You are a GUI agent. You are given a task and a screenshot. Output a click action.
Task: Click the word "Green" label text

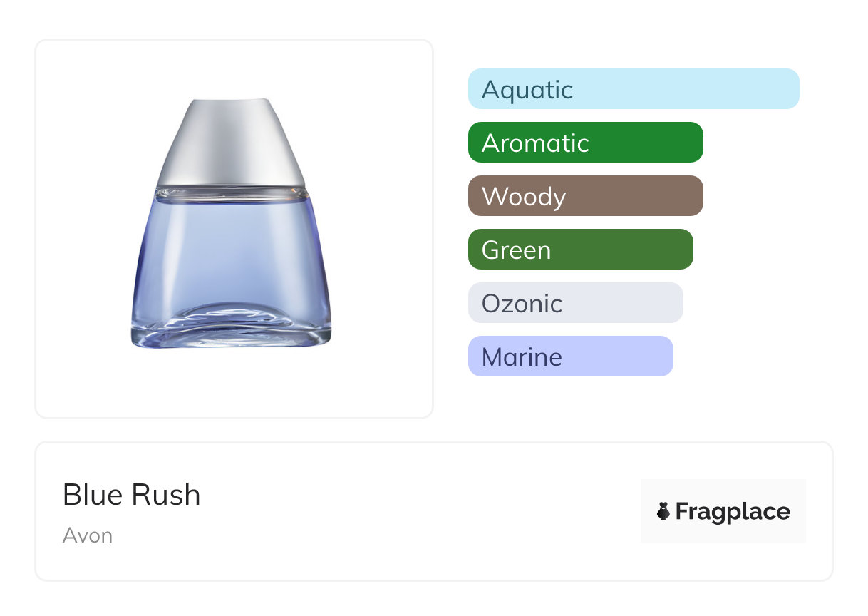click(516, 250)
